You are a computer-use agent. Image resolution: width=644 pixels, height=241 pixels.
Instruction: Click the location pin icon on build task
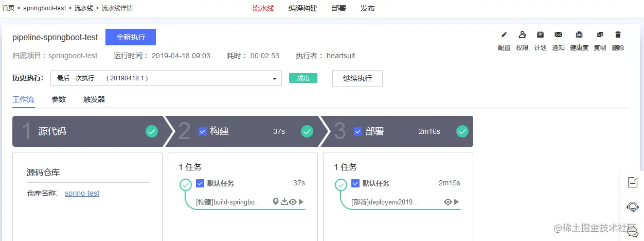click(x=276, y=202)
